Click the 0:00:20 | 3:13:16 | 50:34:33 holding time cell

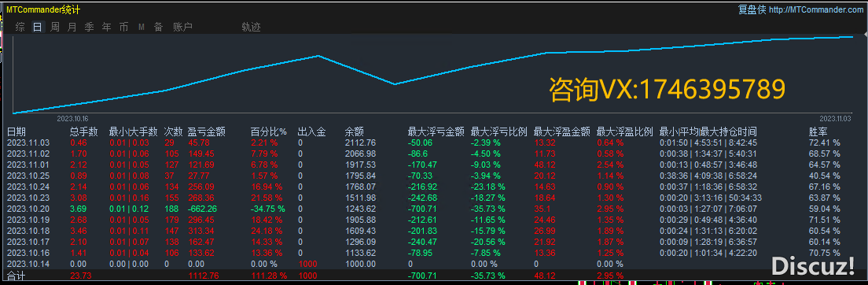711,198
